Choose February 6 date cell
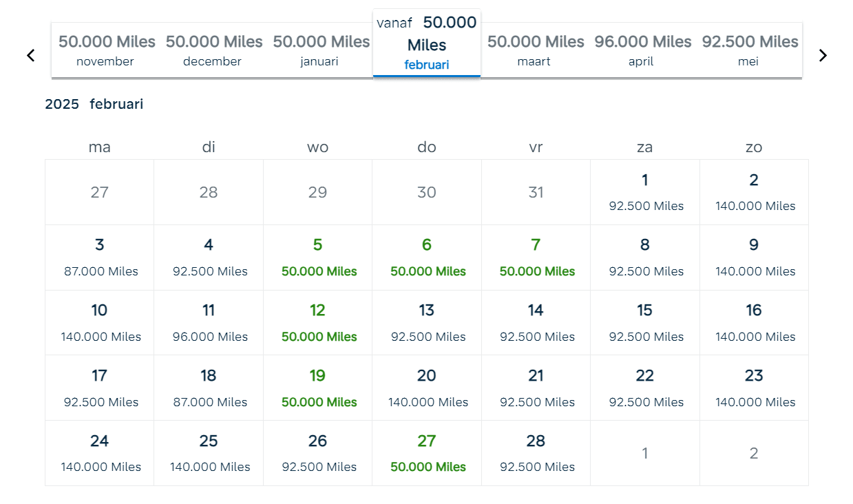The image size is (853, 504). [x=427, y=258]
